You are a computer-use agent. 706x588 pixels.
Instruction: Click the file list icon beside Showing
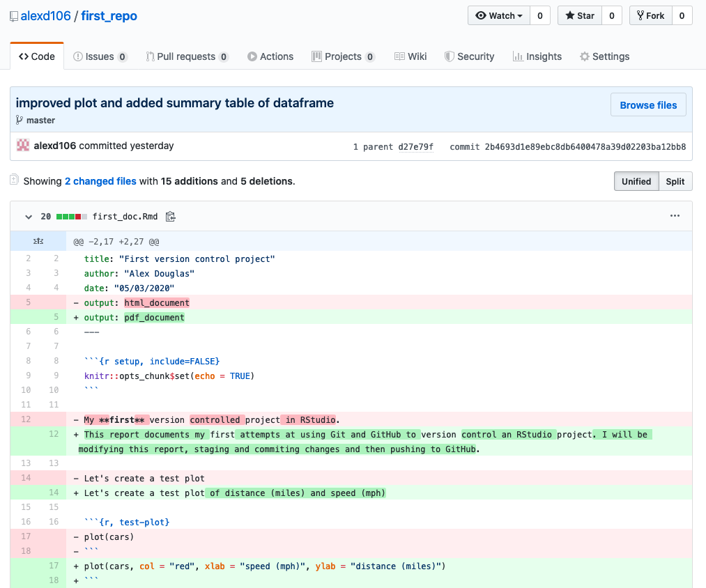[14, 180]
